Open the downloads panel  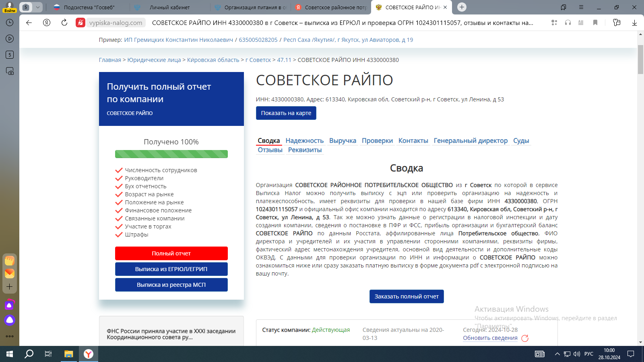(x=634, y=23)
